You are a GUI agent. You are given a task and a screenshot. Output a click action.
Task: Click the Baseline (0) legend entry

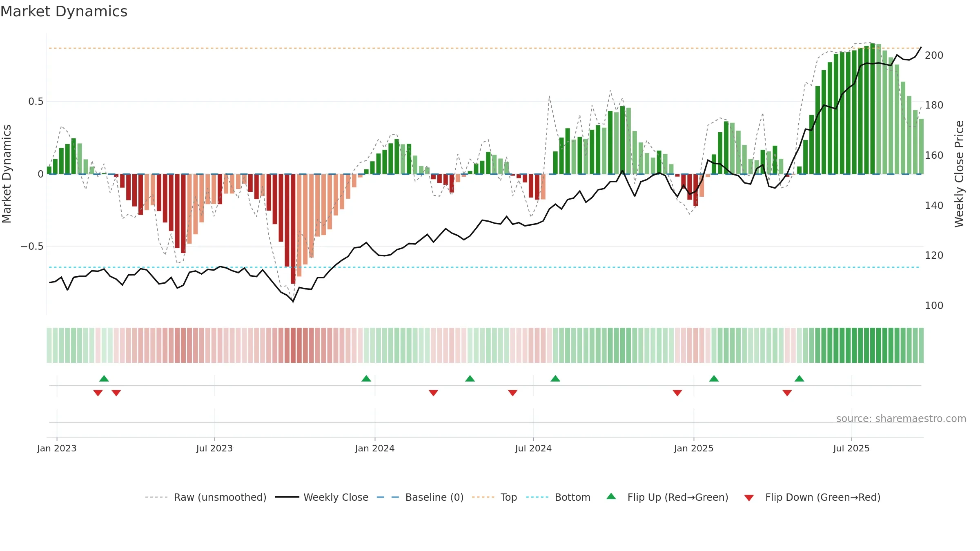pyautogui.click(x=420, y=497)
